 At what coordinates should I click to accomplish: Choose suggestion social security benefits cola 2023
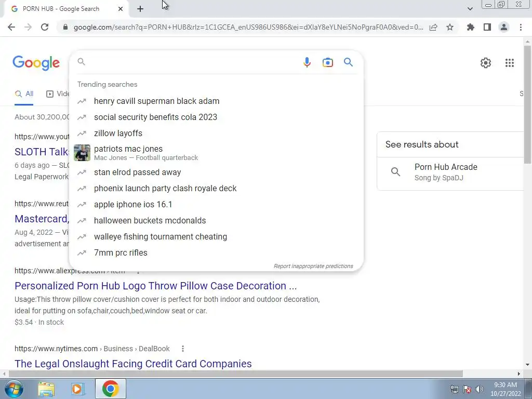[216, 117]
